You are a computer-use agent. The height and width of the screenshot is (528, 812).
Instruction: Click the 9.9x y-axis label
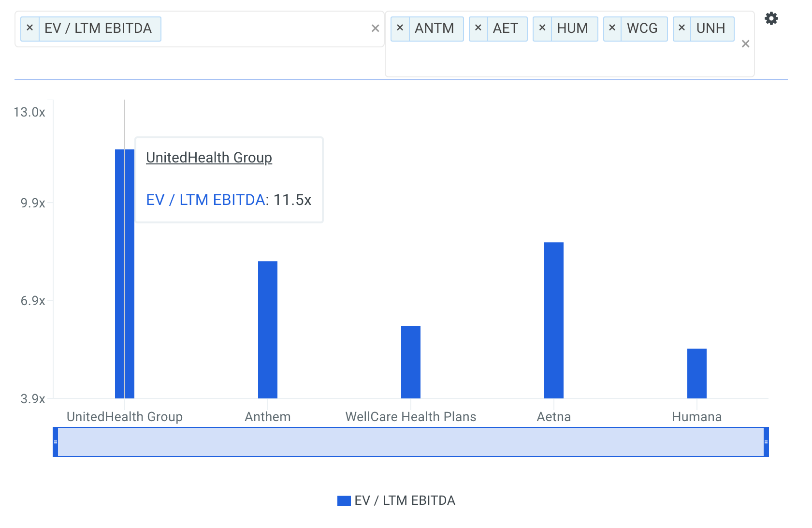point(33,203)
